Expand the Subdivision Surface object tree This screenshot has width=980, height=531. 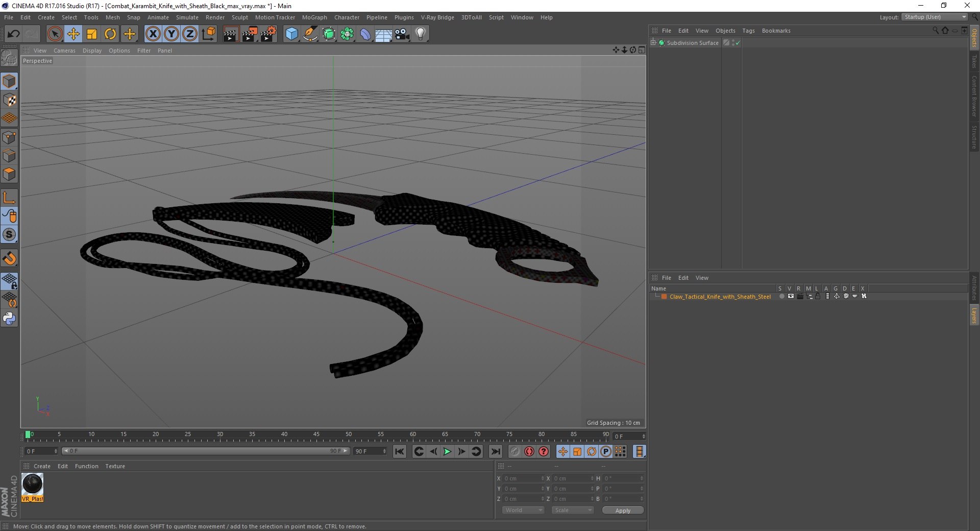coord(653,42)
